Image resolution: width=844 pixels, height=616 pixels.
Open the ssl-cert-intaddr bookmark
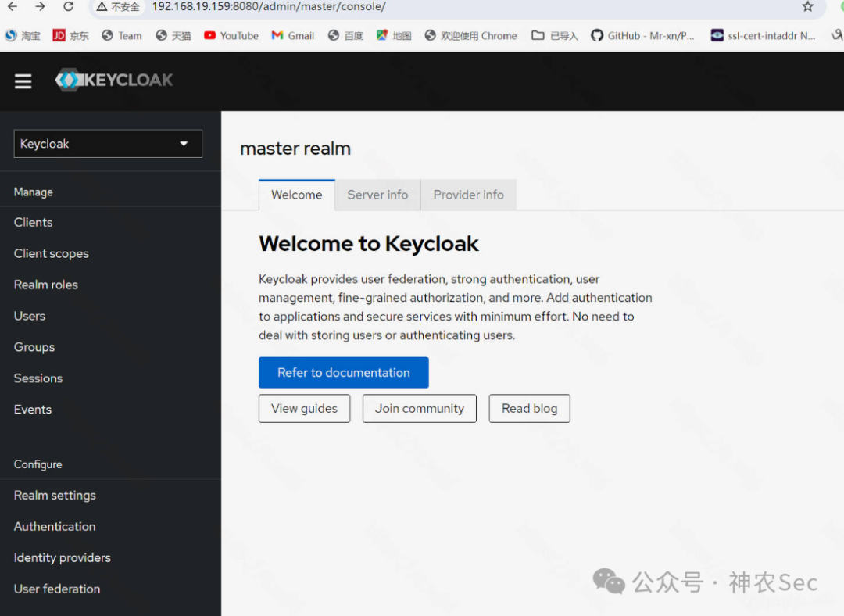pos(764,35)
